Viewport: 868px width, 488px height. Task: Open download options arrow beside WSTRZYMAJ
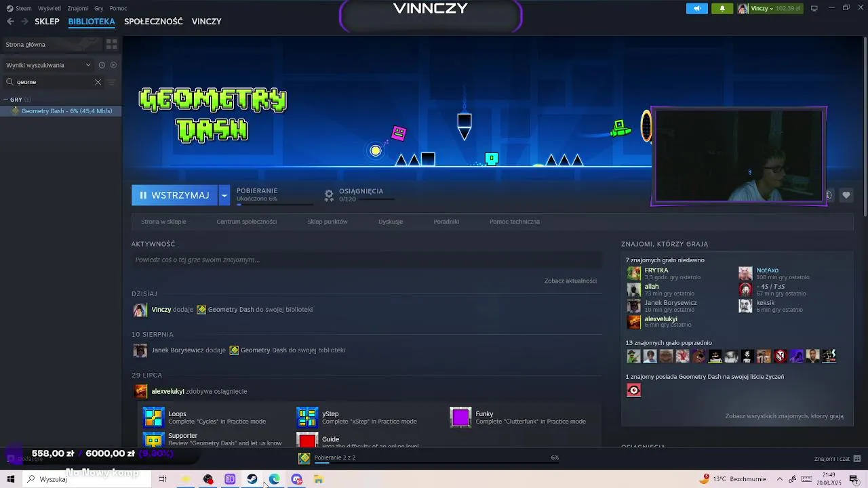(224, 195)
